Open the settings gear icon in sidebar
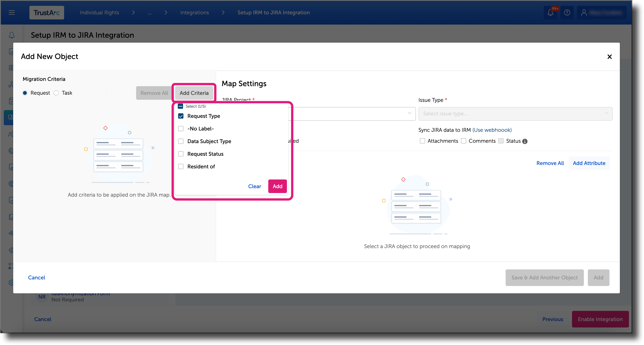The image size is (644, 345). tap(11, 282)
